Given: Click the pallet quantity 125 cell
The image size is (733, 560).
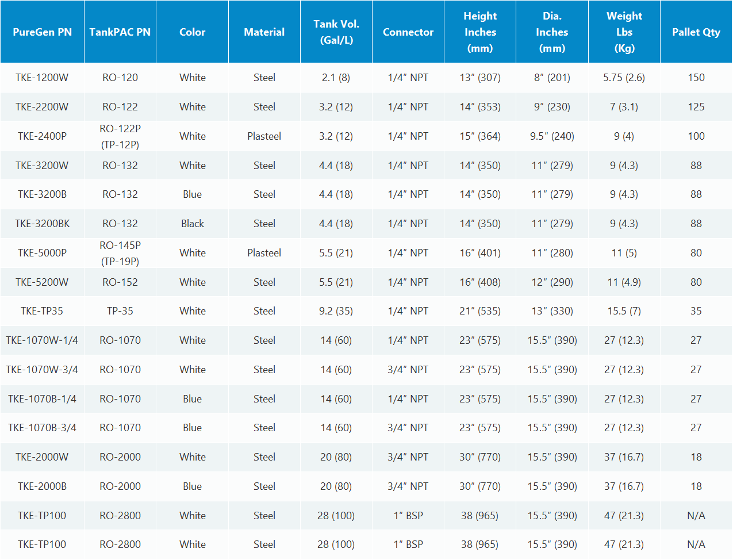Looking at the screenshot, I should (696, 107).
